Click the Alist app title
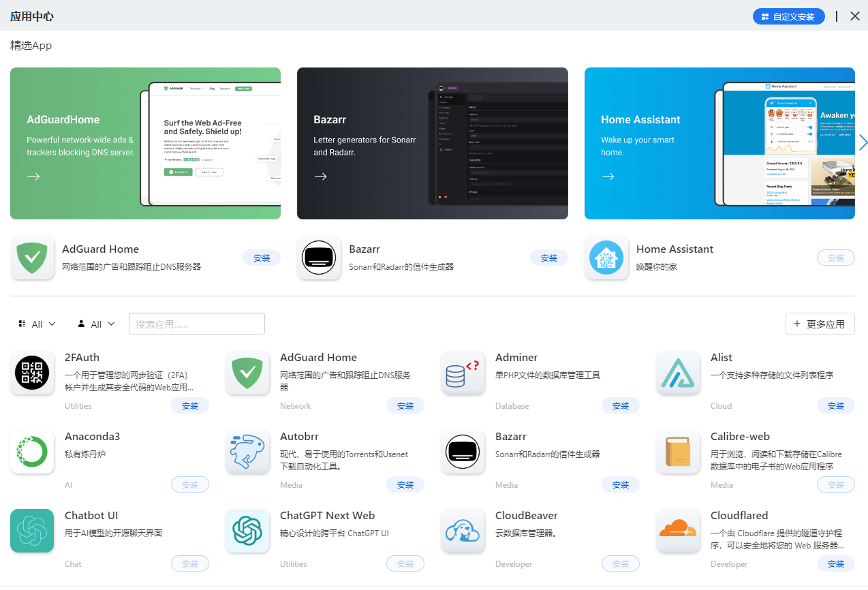Screen dimensions: 868x590 coord(722,357)
